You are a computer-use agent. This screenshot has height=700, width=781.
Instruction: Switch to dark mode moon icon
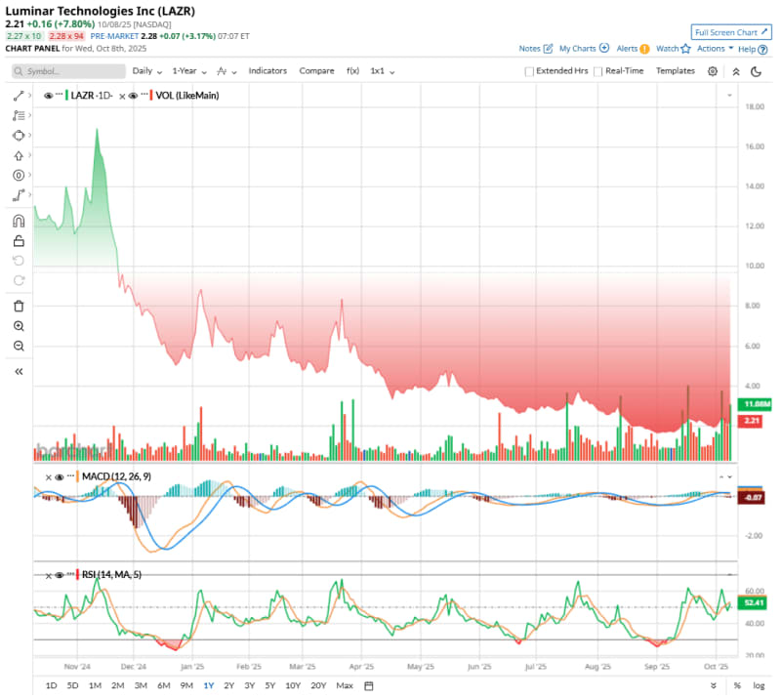click(756, 71)
